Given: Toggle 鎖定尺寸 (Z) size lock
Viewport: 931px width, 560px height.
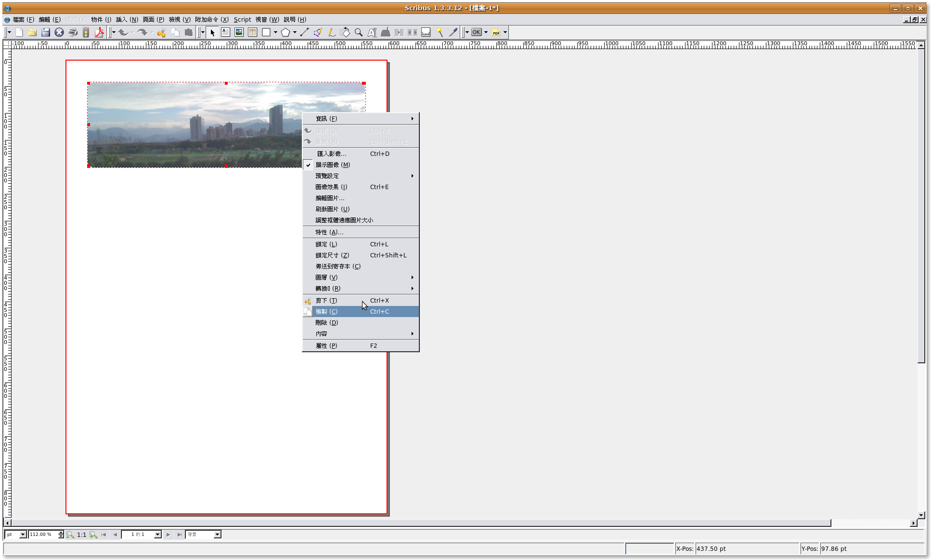Looking at the screenshot, I should click(x=332, y=255).
